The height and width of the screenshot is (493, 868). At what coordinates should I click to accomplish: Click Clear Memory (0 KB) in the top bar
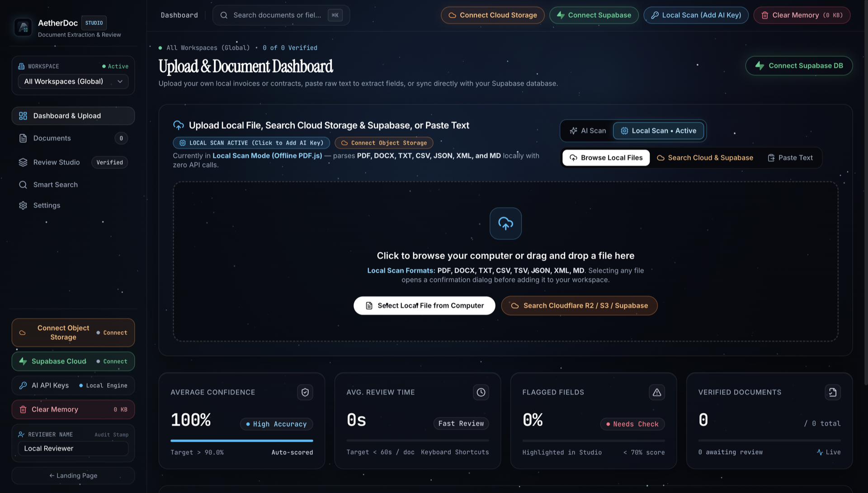[x=802, y=15]
